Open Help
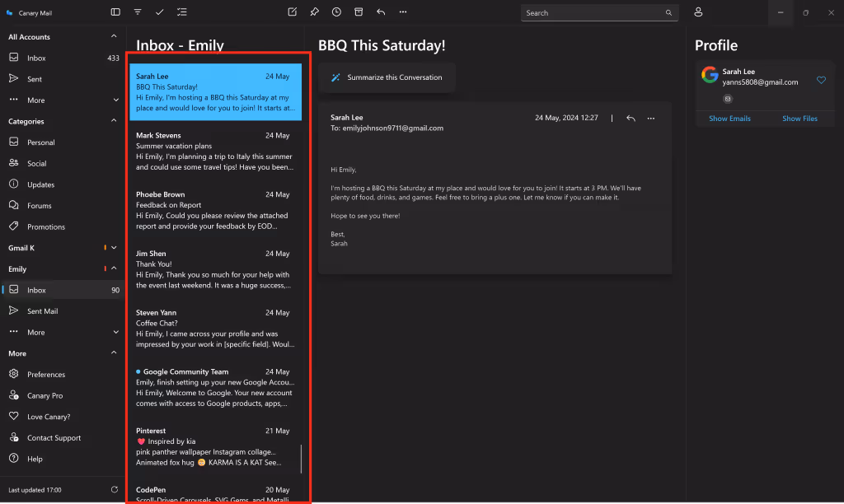Image resolution: width=844 pixels, height=504 pixels. click(62, 459)
